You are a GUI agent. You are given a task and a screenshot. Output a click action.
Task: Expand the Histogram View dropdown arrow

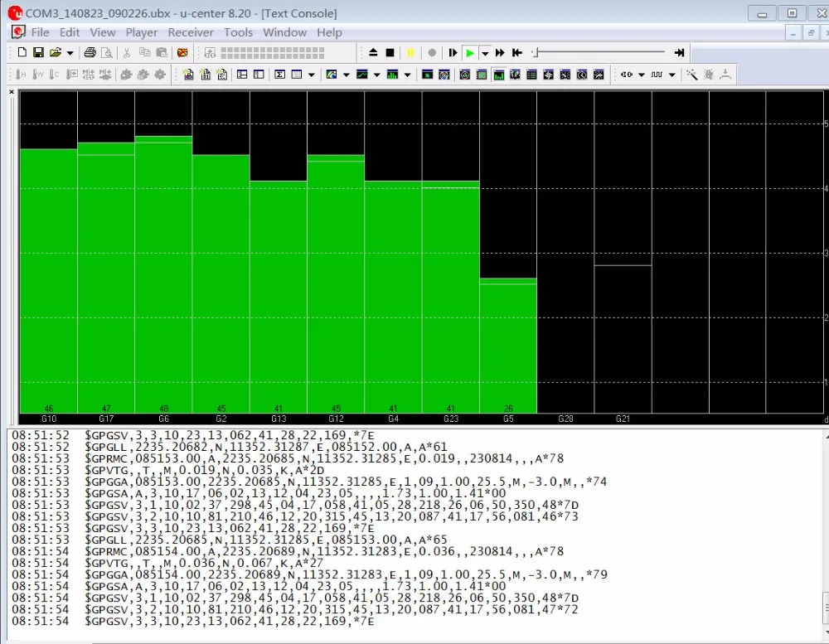[x=407, y=75]
